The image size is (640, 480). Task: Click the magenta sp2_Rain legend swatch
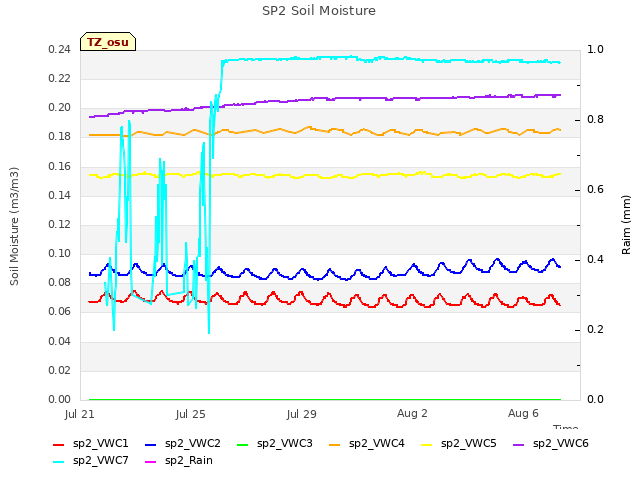coord(151,462)
